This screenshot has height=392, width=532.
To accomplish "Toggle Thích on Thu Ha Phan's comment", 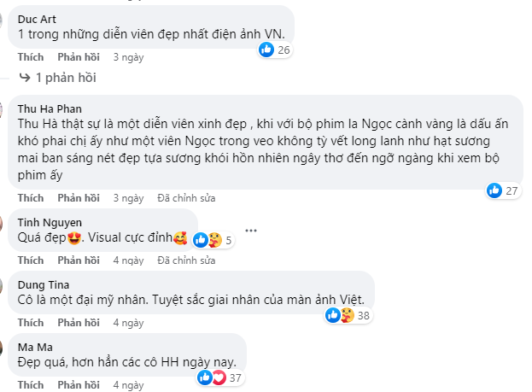I will (31, 197).
